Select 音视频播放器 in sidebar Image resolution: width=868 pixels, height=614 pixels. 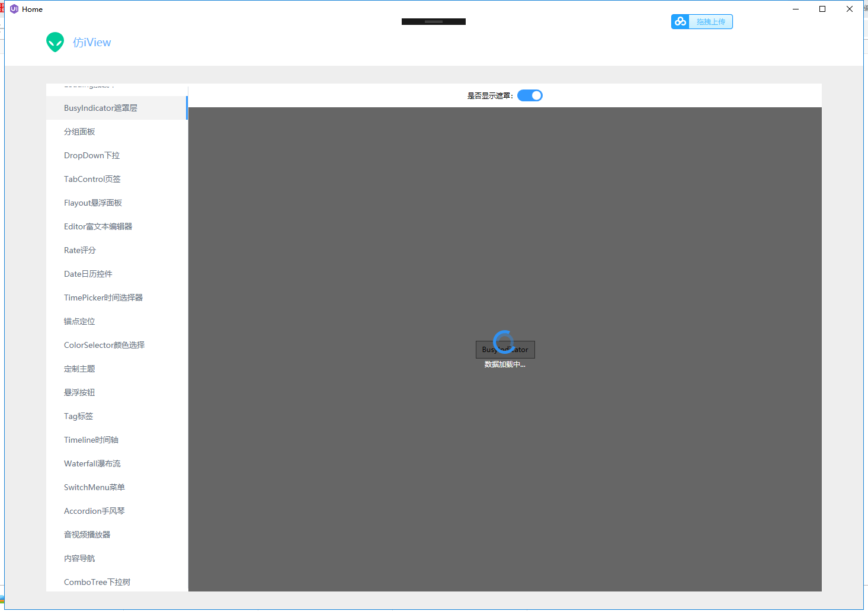point(117,535)
